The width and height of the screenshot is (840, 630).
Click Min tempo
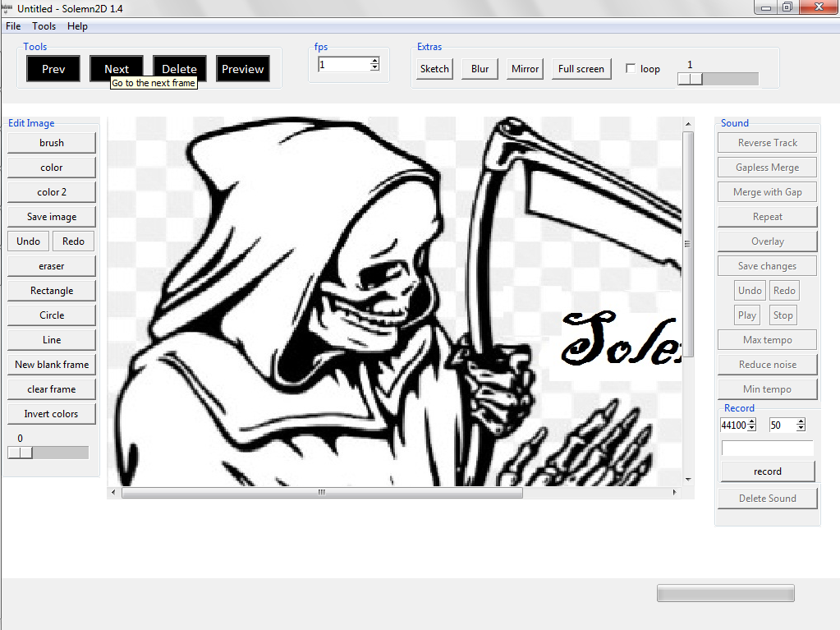pyautogui.click(x=767, y=389)
